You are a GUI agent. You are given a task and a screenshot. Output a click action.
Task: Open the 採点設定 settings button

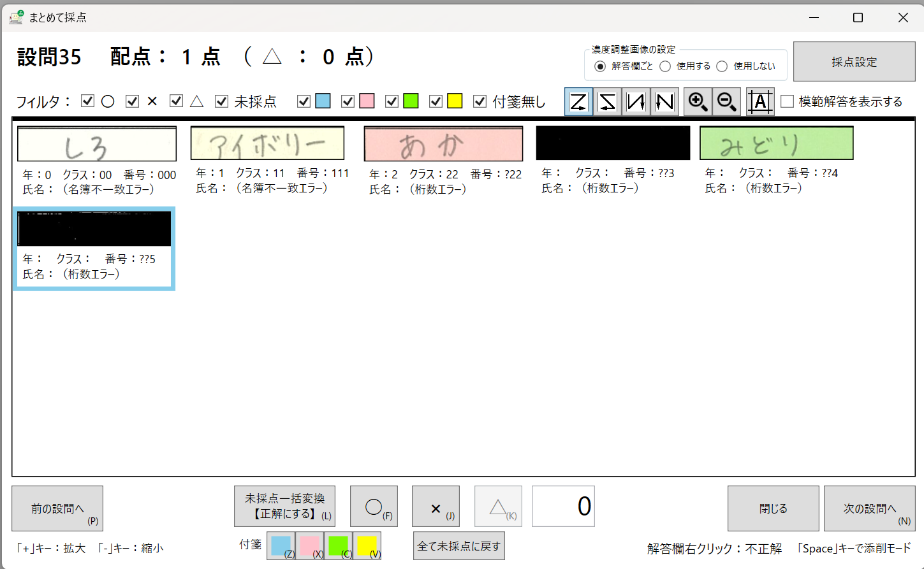tap(854, 62)
